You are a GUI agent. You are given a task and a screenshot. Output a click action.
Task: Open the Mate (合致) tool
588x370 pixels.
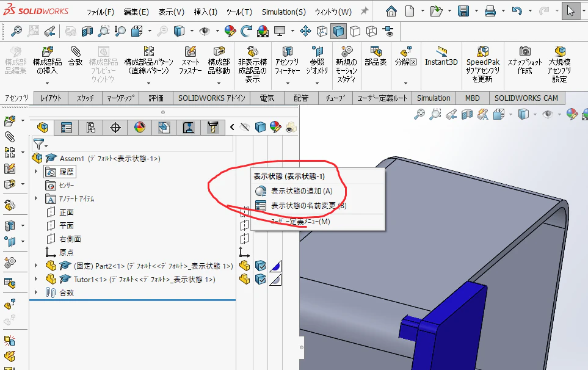75,57
